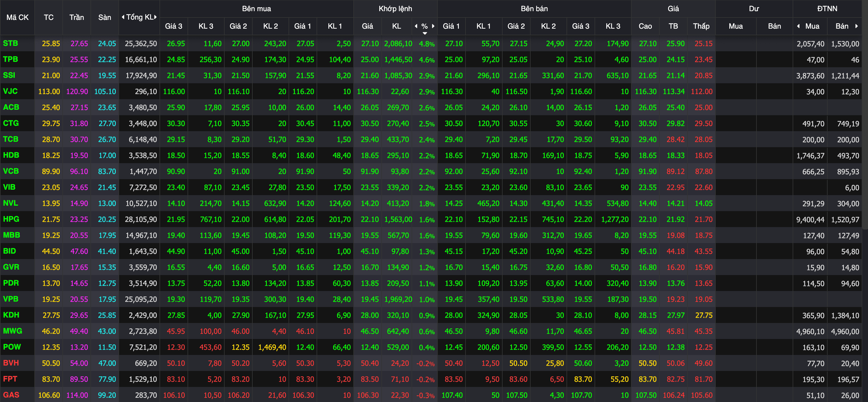Click MWG foreign sell 4,960,00
The height and width of the screenshot is (402, 868).
pos(845,331)
